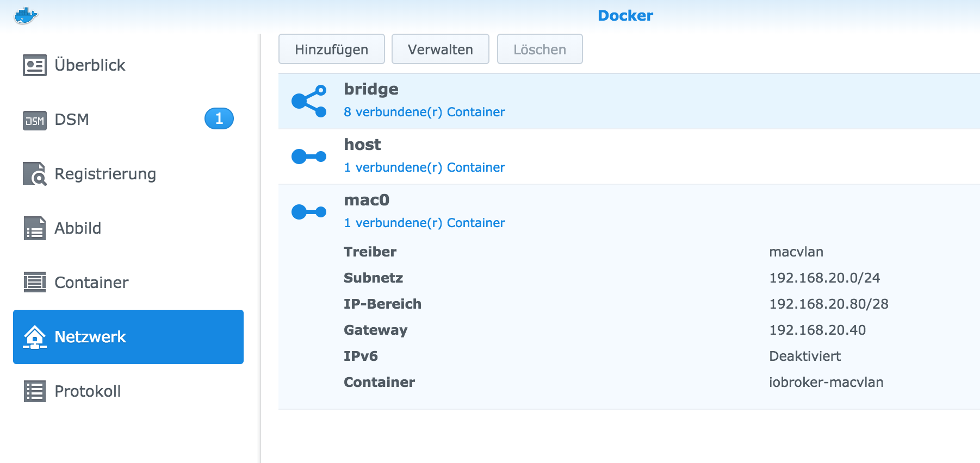Click the DSM notification badge showing 1
This screenshot has width=980, height=463.
(219, 118)
